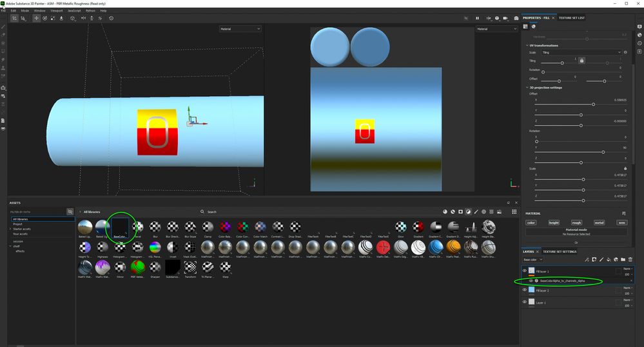Click the rotate tool icon in top toolbar
This screenshot has width=644, height=347.
coord(44,18)
